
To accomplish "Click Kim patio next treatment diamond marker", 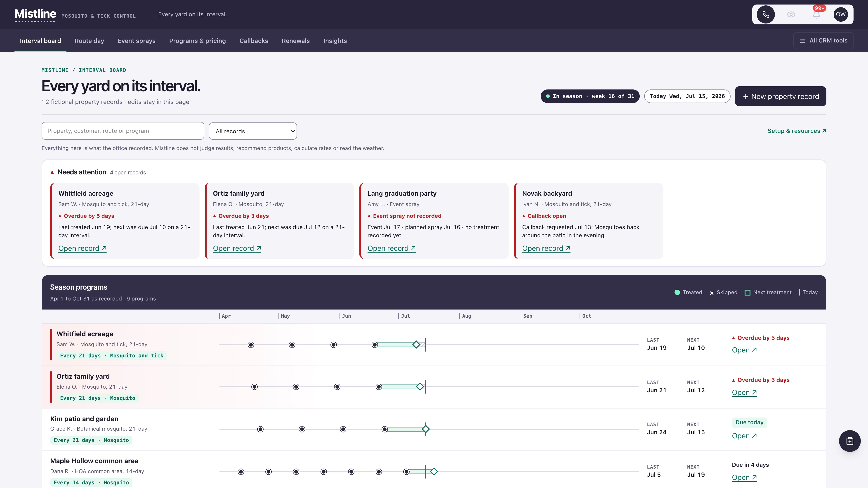I will click(426, 429).
